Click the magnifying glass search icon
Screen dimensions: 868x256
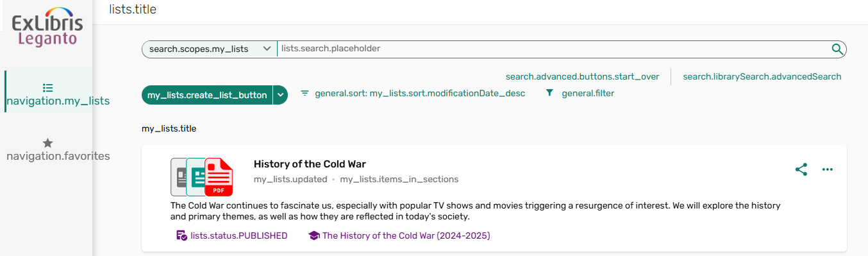(837, 49)
